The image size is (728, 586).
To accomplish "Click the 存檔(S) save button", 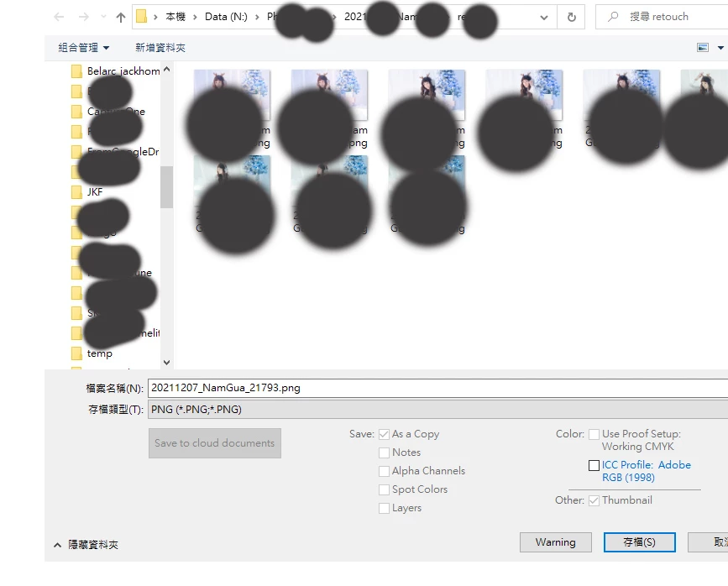I will point(639,542).
